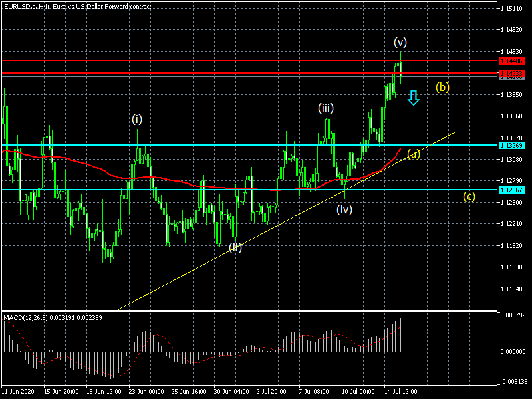
Task: Select the (ii) wave label
Action: (235, 247)
